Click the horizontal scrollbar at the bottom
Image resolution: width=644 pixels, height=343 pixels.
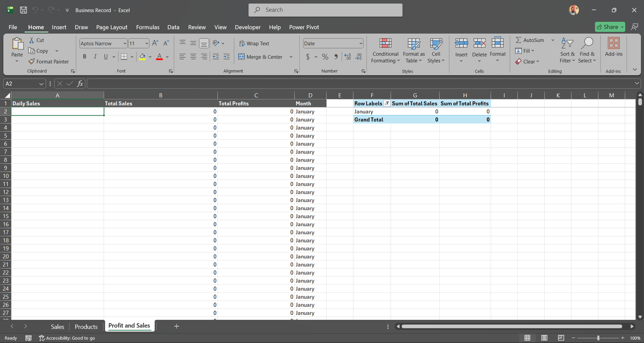pos(511,327)
